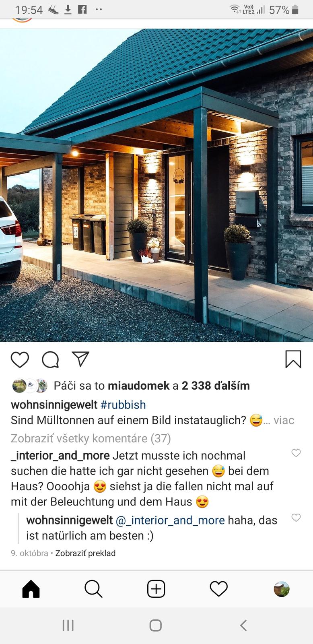Open the profile avatar tab

click(282, 589)
